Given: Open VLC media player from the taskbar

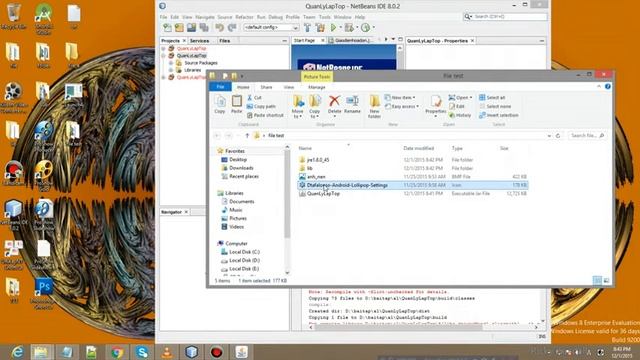Looking at the screenshot, I should 167,352.
